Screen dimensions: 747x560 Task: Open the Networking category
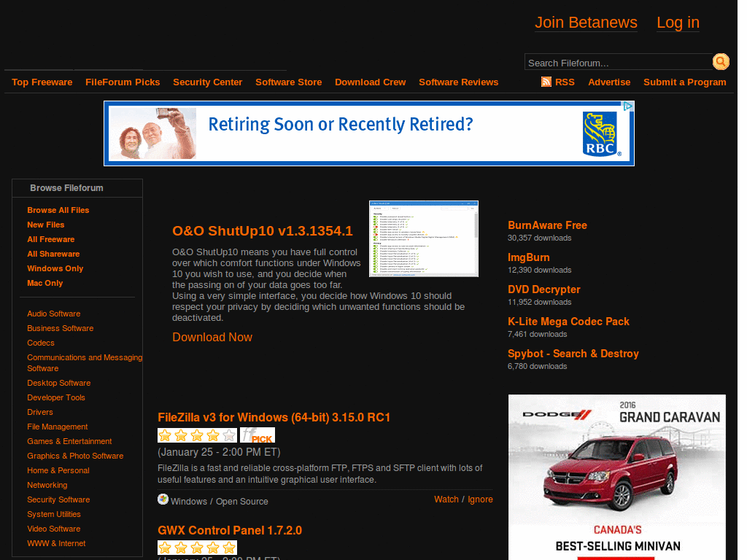(x=47, y=485)
